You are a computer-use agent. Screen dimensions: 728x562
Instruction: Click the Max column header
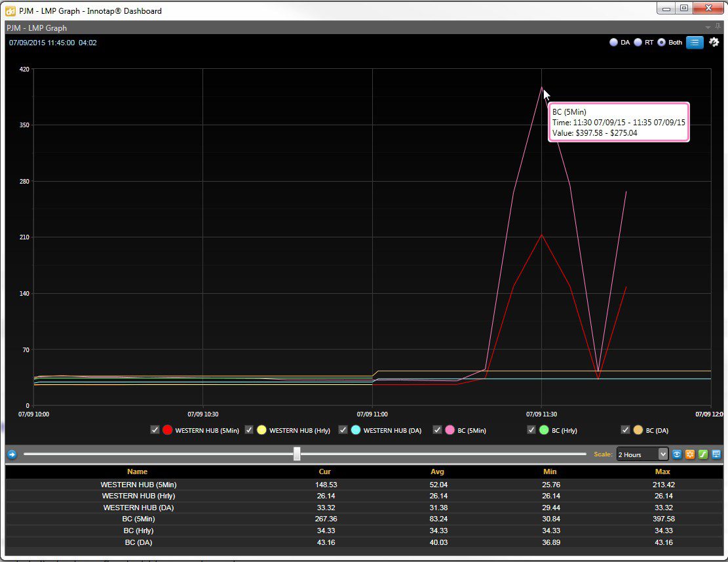click(662, 472)
